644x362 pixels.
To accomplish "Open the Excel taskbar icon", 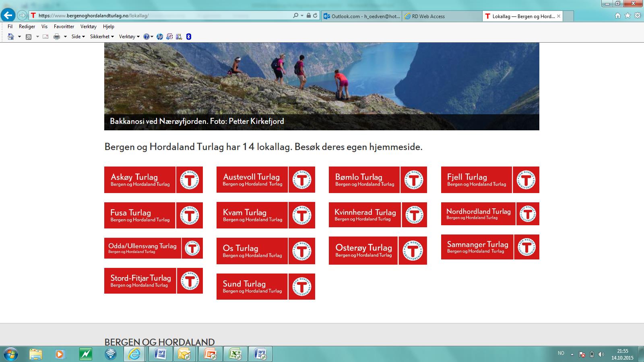I will click(x=235, y=354).
